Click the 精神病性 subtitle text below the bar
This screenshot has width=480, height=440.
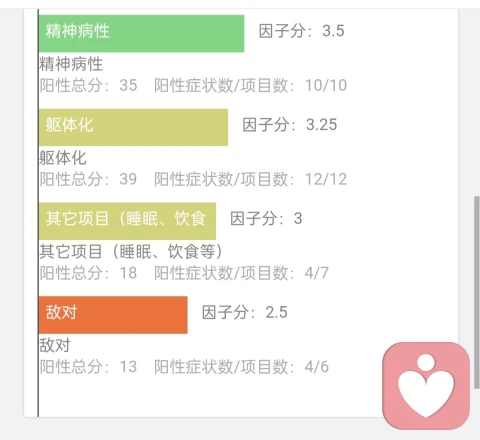coord(71,64)
